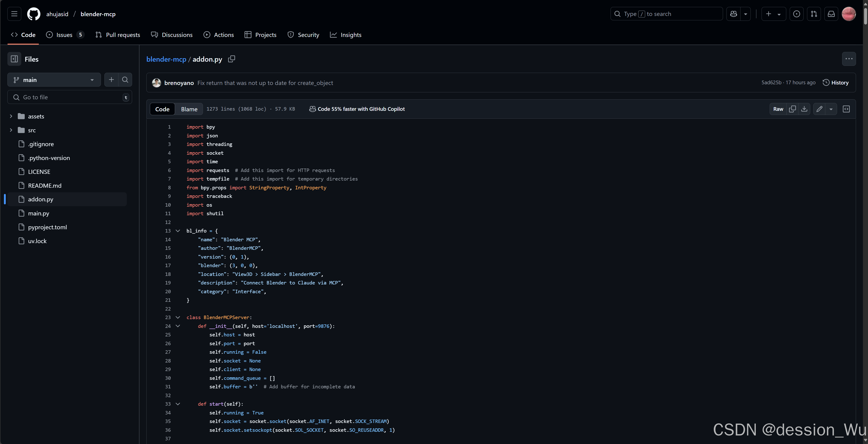This screenshot has height=444, width=868.
Task: Click the GitHub logo icon
Action: (33, 14)
